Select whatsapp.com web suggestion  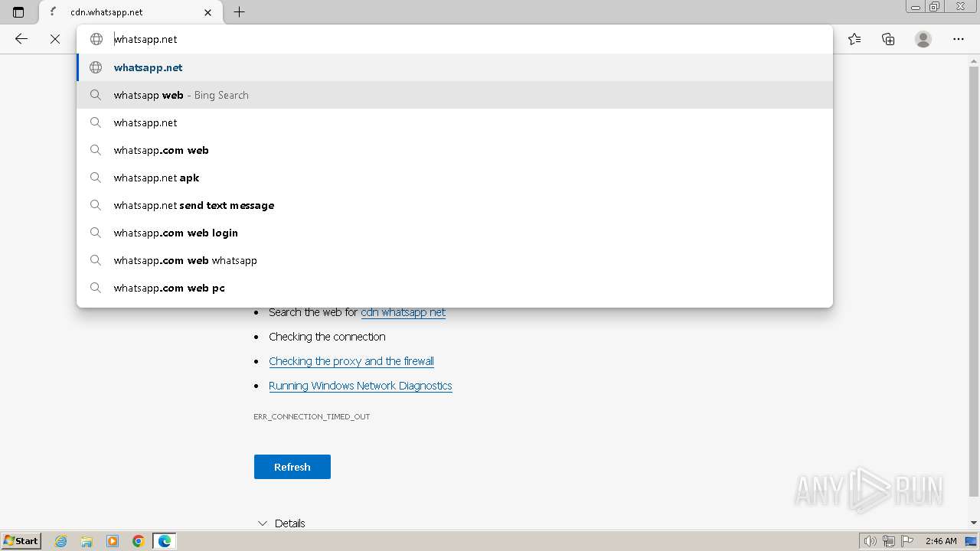pyautogui.click(x=455, y=150)
